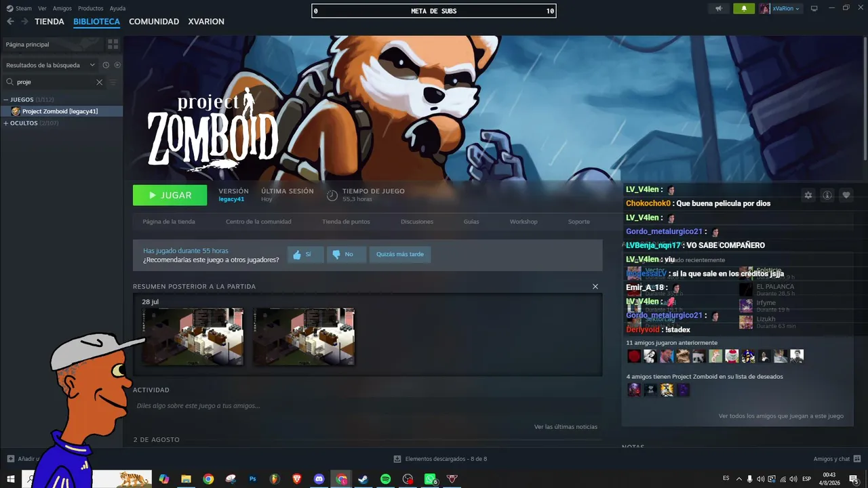
Task: Open the Steam announcements megaphone icon
Action: click(x=719, y=9)
